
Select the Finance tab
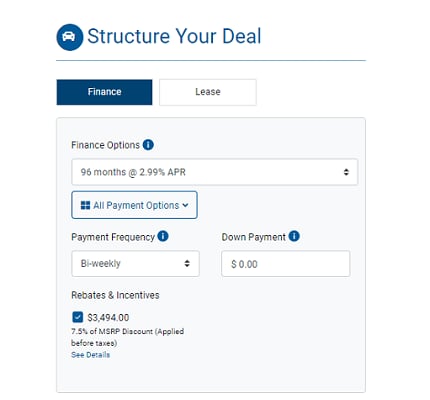point(104,92)
